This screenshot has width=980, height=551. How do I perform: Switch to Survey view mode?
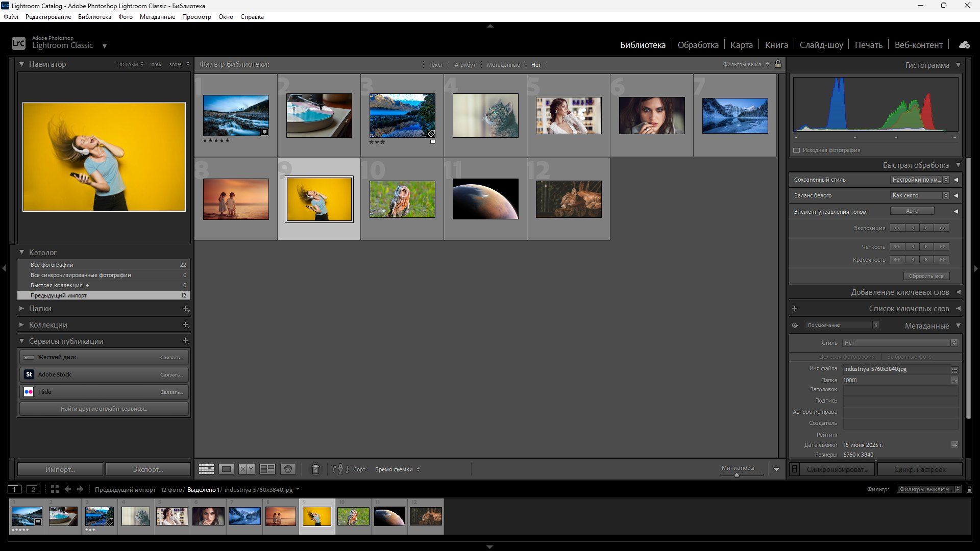267,469
